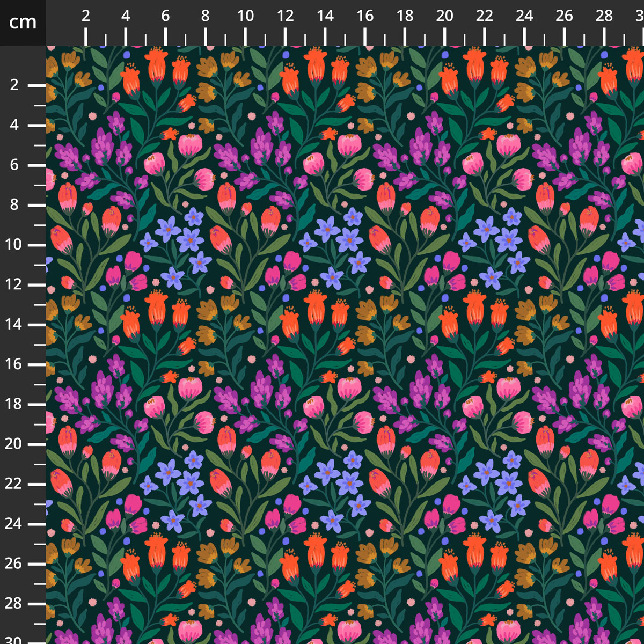Click the 20 mark on the top ruler
644x644 pixels.
444,16
